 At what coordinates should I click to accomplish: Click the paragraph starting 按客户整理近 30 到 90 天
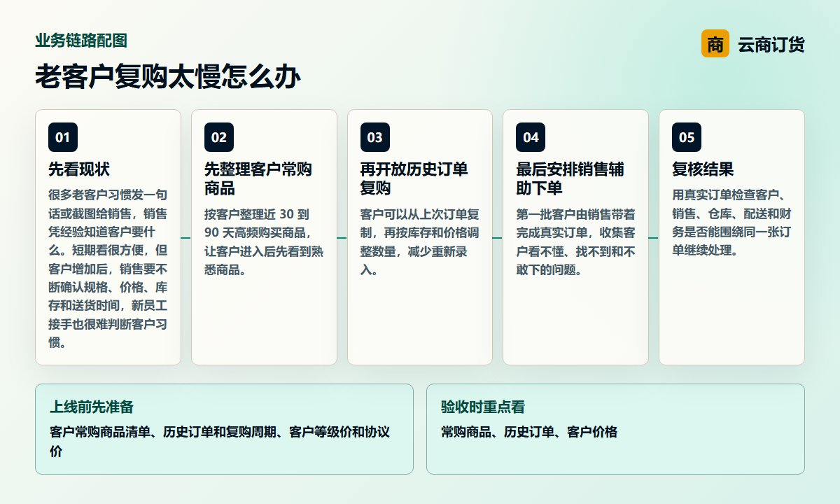click(x=264, y=241)
